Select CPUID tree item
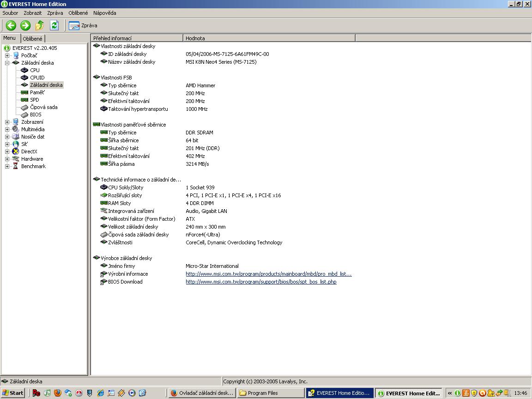Image resolution: width=532 pixels, height=399 pixels. [x=37, y=78]
